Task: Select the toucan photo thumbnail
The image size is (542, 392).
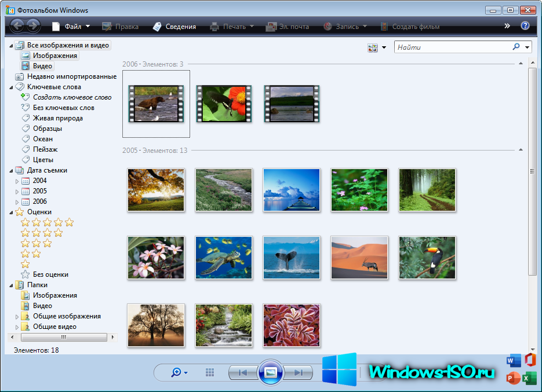Action: coord(427,258)
